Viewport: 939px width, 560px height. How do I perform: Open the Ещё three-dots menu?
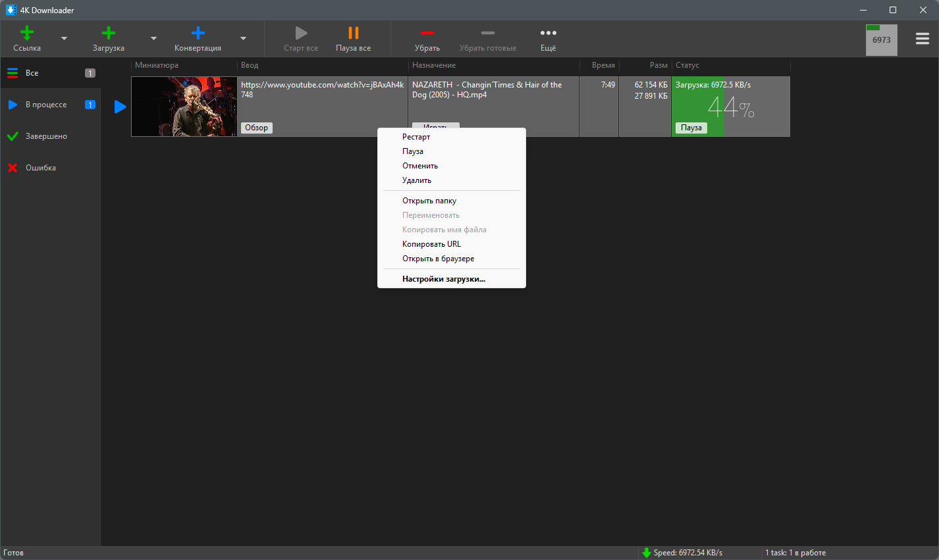click(x=549, y=33)
